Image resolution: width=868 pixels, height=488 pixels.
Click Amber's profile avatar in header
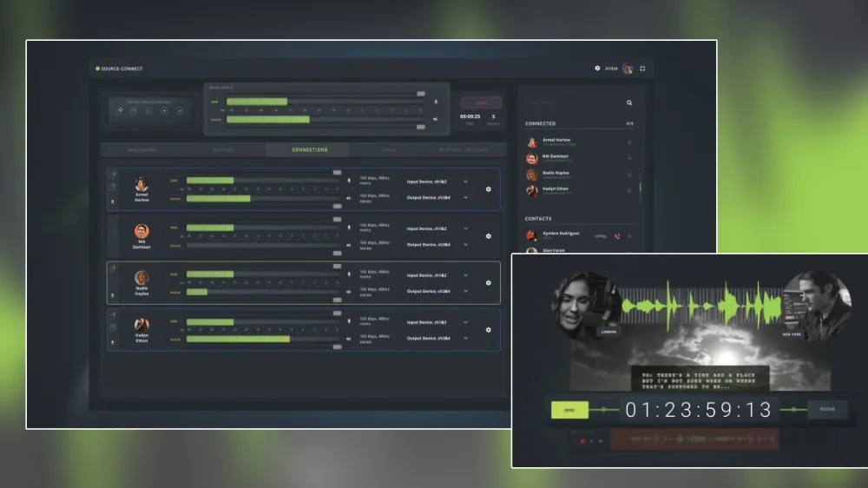[628, 68]
